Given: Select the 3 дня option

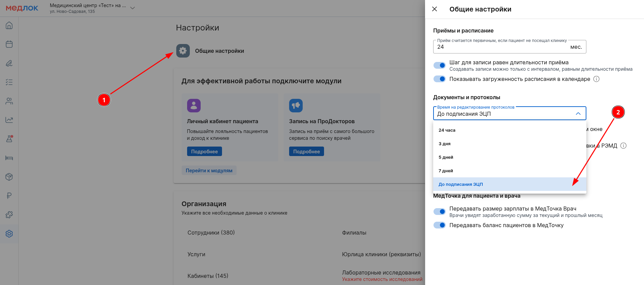Looking at the screenshot, I should point(510,144).
